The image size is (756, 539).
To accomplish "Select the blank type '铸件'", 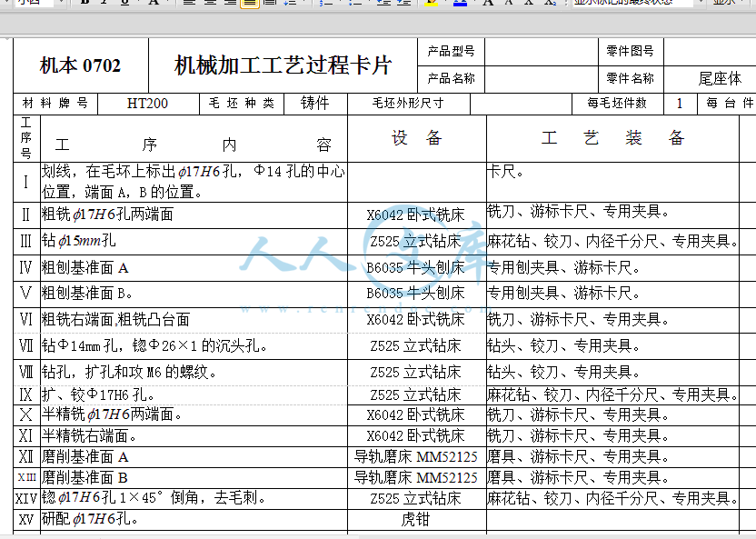I will 315,104.
